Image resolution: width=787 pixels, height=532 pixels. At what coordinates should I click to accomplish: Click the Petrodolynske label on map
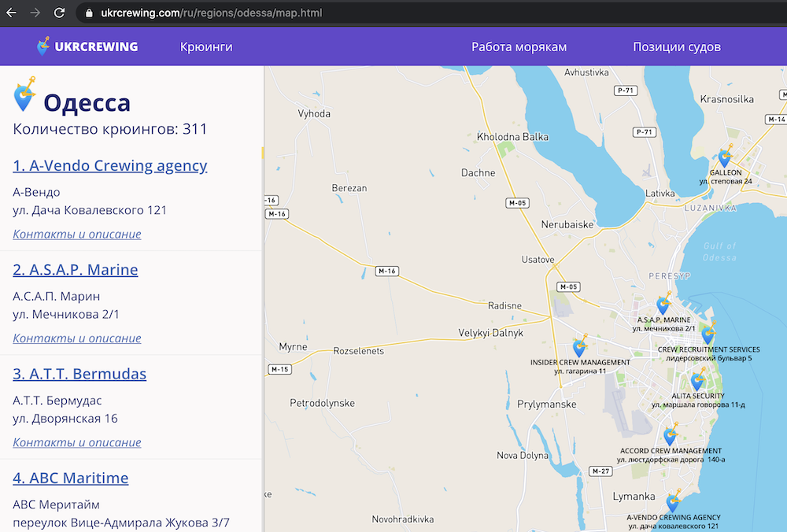coord(322,403)
